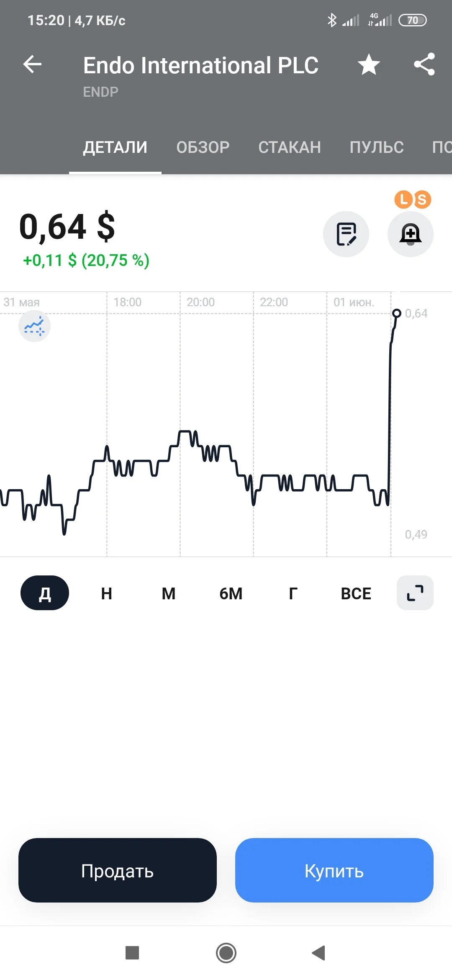Tap the Продать sell button

coord(118,870)
